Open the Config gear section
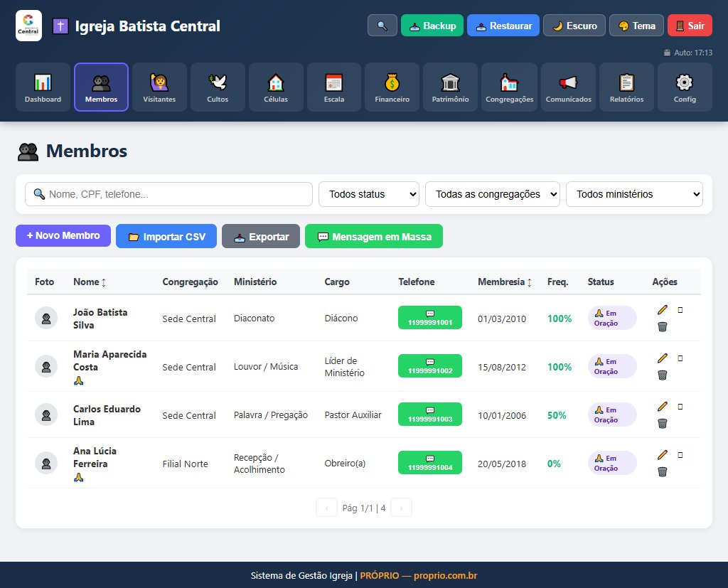Image resolution: width=728 pixels, height=588 pixels. click(x=685, y=87)
